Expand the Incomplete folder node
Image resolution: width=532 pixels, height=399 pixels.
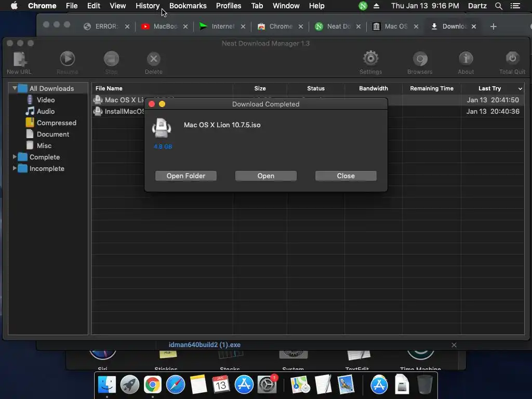pos(15,168)
